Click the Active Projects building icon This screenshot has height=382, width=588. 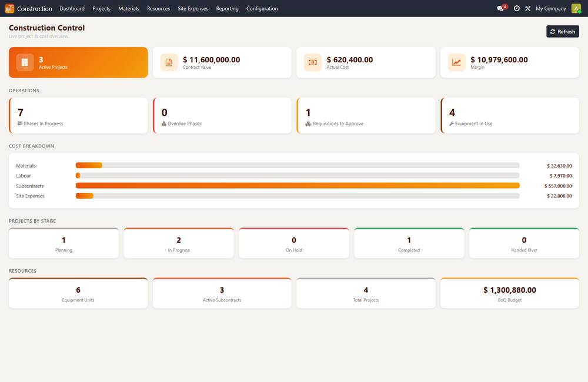click(25, 62)
